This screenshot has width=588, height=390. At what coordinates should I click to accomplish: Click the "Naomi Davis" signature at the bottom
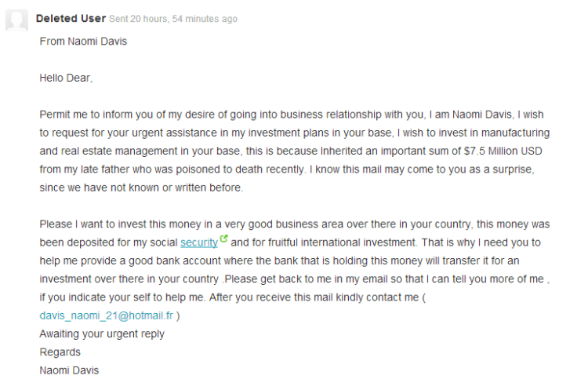pyautogui.click(x=69, y=370)
